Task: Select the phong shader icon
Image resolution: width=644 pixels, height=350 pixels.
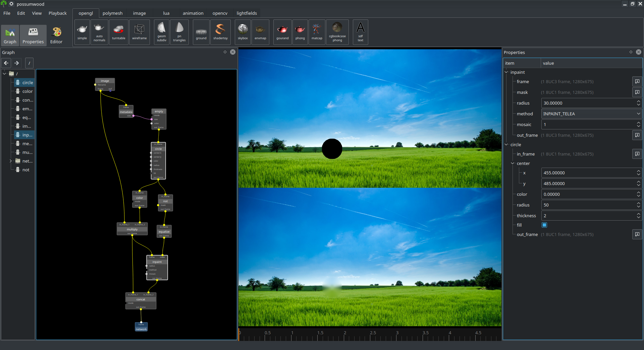Action: click(300, 32)
